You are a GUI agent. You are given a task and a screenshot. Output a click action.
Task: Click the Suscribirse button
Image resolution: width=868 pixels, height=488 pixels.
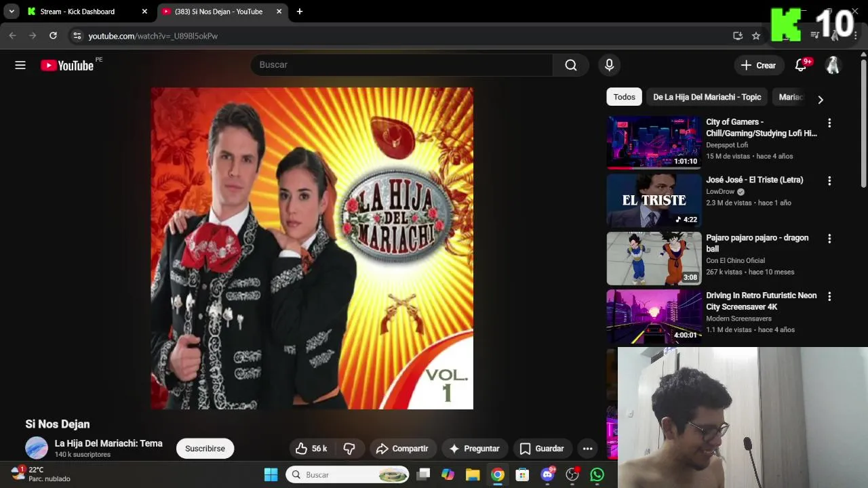[x=205, y=449]
